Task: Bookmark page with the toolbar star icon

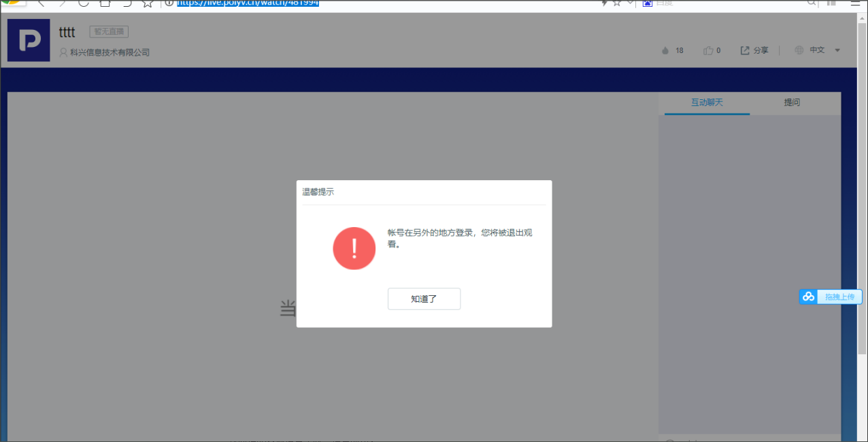Action: coord(147,3)
